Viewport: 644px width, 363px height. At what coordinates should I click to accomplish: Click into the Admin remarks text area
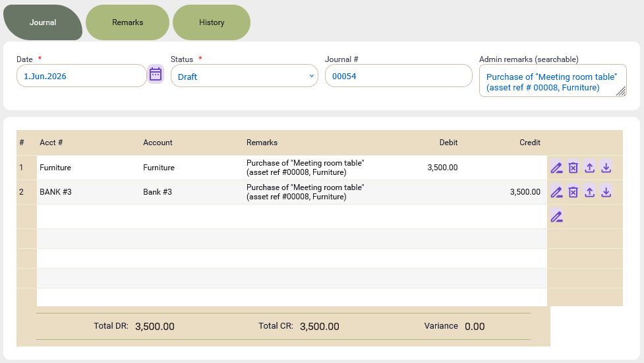(553, 81)
